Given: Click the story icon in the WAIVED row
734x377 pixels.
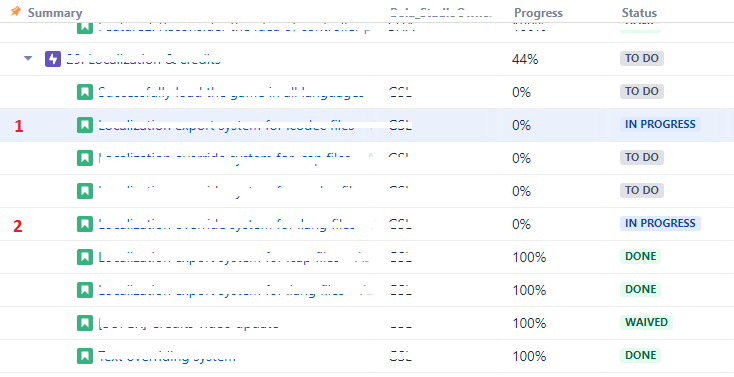Looking at the screenshot, I should click(85, 323).
